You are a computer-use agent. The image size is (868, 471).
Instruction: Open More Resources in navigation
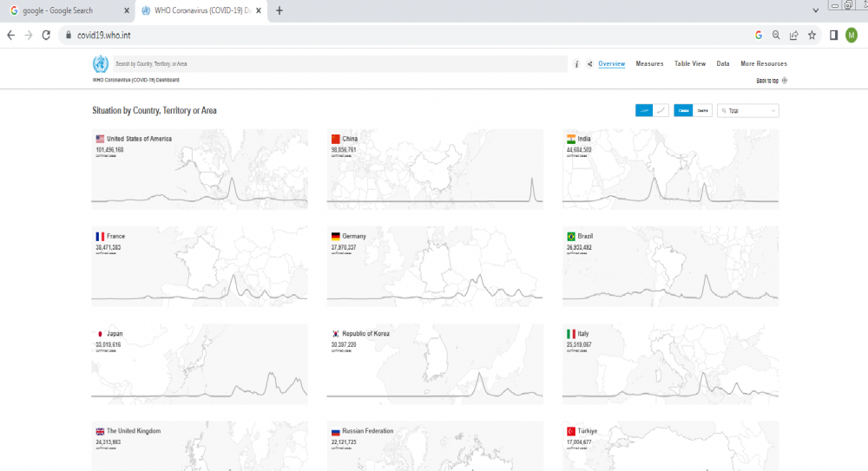[x=764, y=64]
